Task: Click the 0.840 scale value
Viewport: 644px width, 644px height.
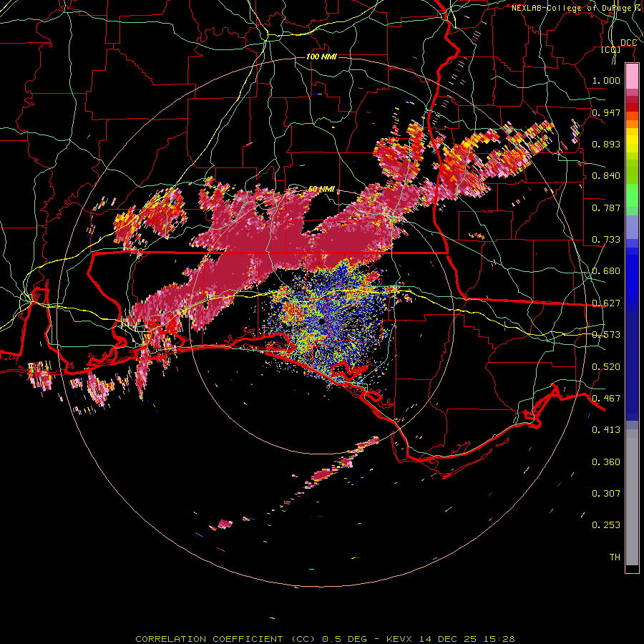Action: [606, 176]
